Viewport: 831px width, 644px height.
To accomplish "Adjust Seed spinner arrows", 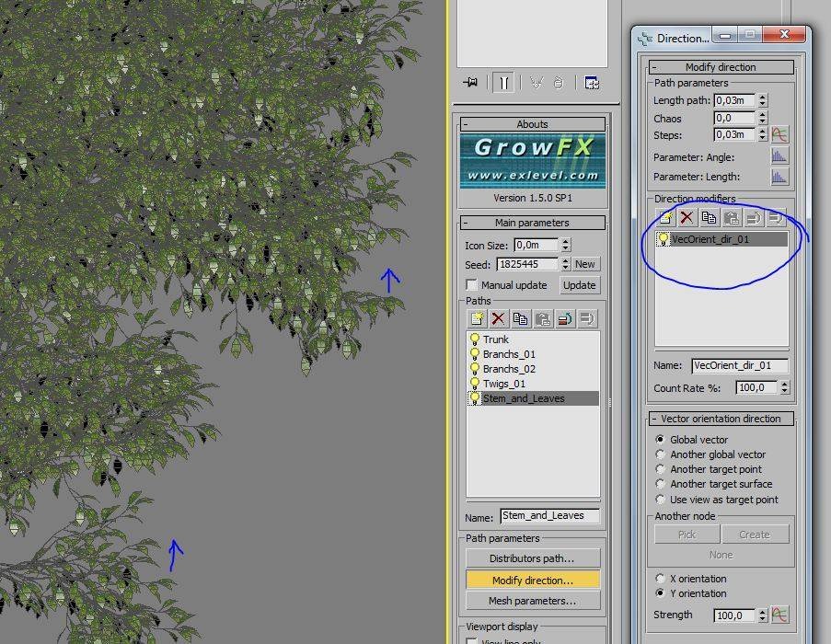I will (x=565, y=264).
